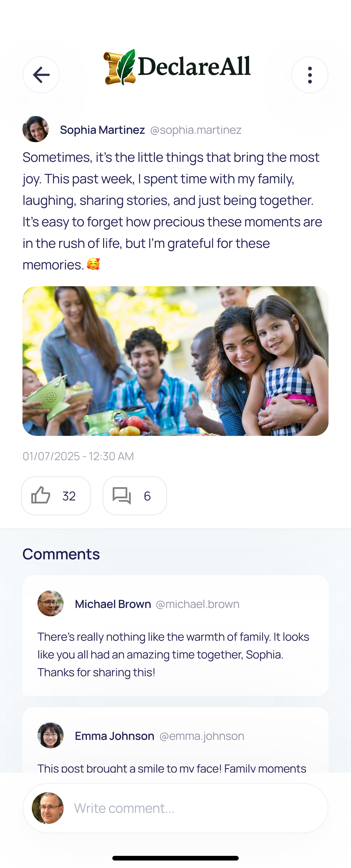The width and height of the screenshot is (351, 868).
Task: Open Sophia Martinez's profile avatar
Action: (x=36, y=129)
